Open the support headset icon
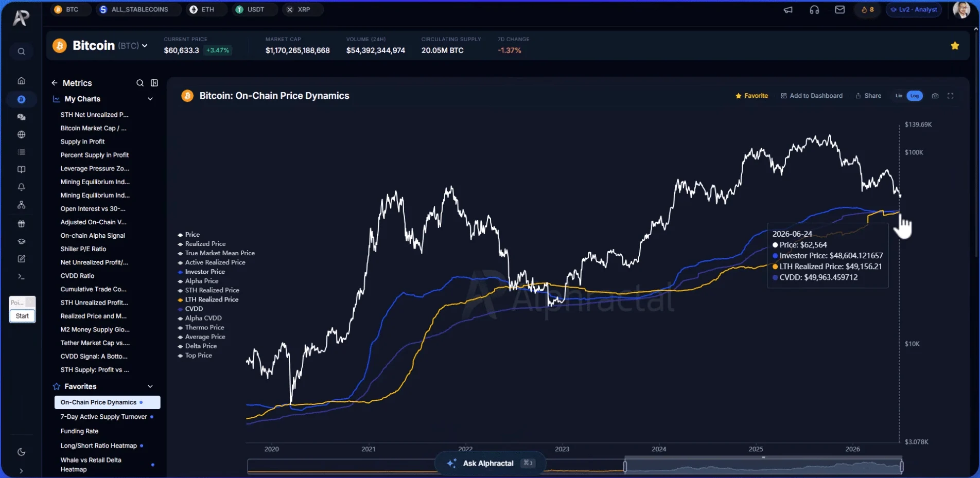 814,10
